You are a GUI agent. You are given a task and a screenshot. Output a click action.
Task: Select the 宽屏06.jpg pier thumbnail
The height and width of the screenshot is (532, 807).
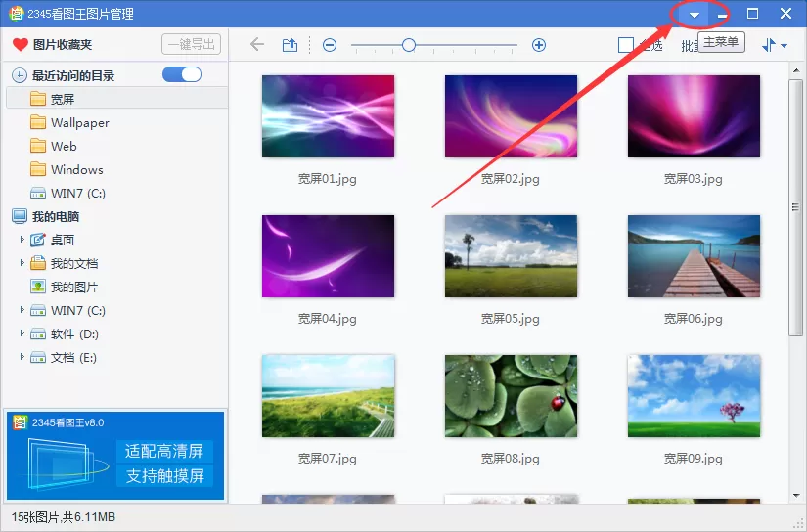694,256
